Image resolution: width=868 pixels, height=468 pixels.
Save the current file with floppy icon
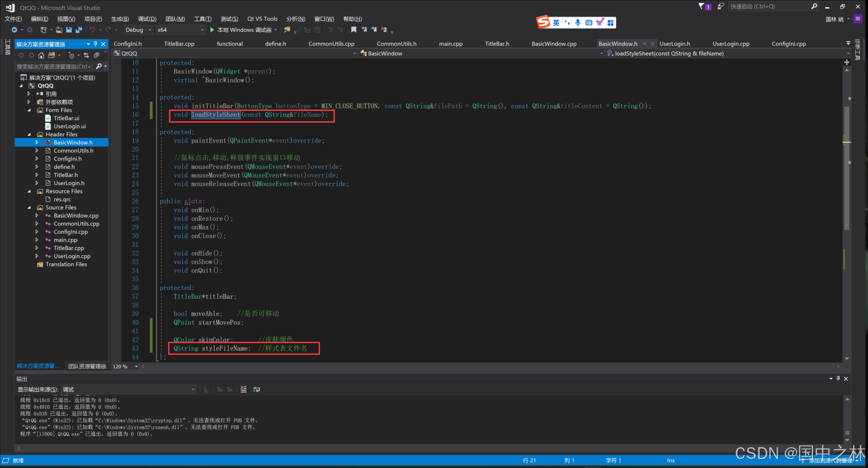(69, 30)
